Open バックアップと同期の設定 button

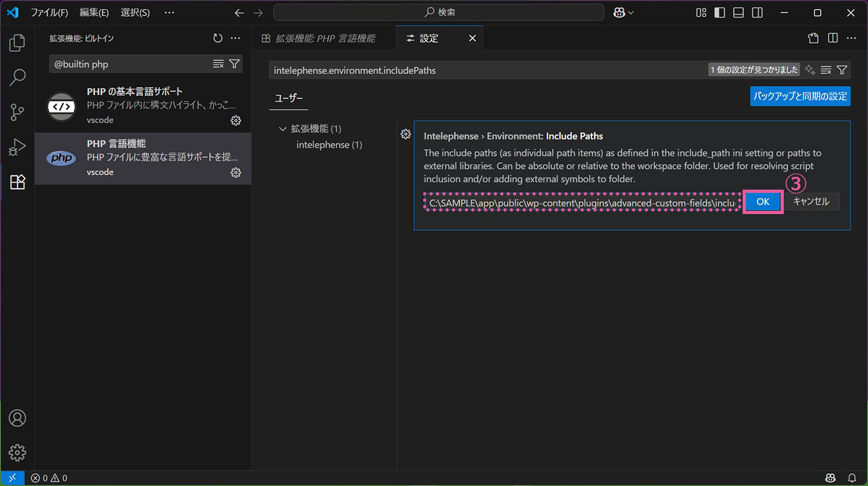(x=800, y=96)
